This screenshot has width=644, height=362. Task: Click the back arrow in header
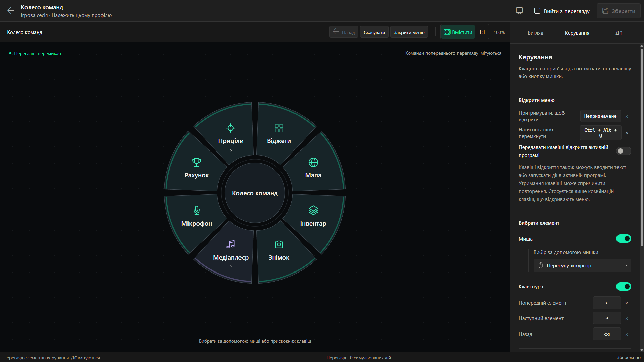click(11, 11)
